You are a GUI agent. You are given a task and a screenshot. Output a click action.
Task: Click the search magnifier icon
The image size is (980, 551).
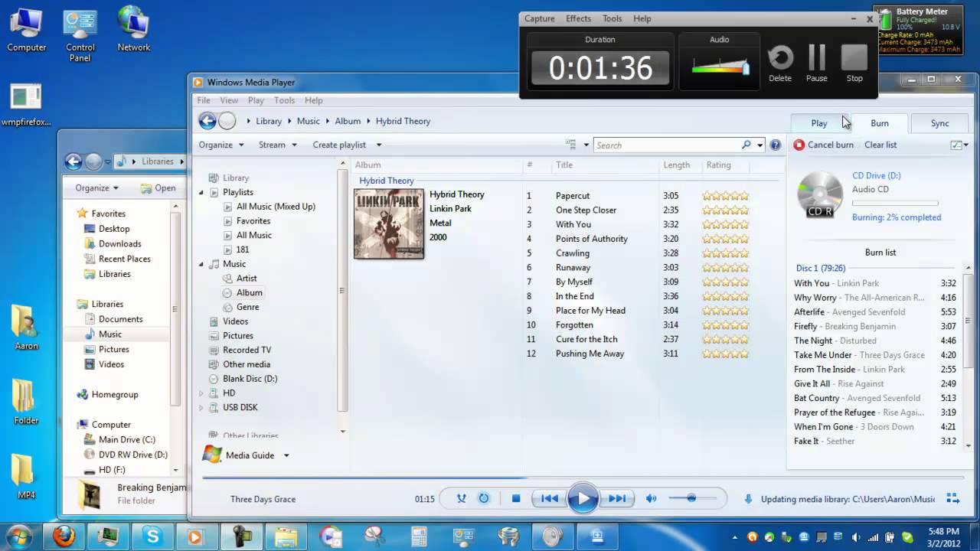[746, 145]
